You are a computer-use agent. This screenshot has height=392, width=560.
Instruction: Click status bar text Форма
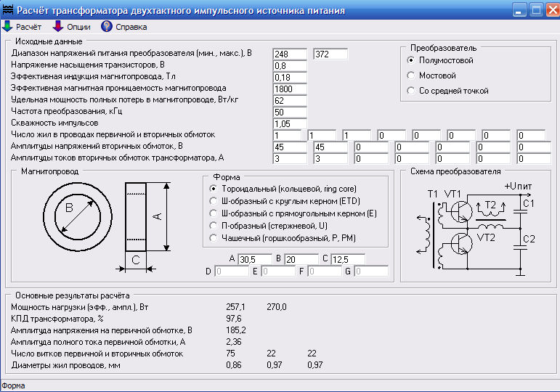(13, 385)
